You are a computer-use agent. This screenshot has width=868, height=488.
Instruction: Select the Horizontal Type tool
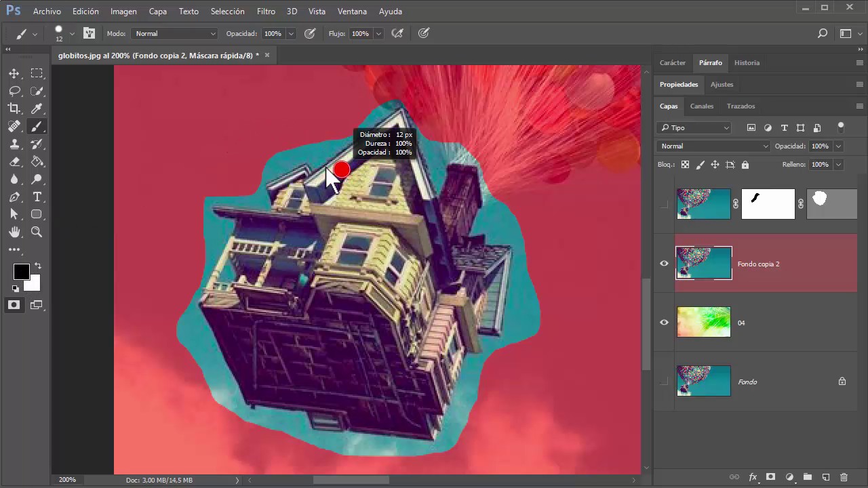pos(37,197)
